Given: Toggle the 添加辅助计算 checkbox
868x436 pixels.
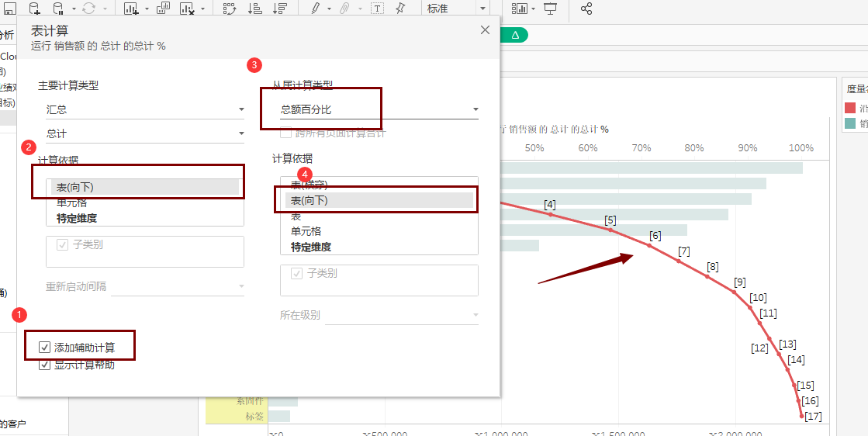Looking at the screenshot, I should click(x=44, y=348).
